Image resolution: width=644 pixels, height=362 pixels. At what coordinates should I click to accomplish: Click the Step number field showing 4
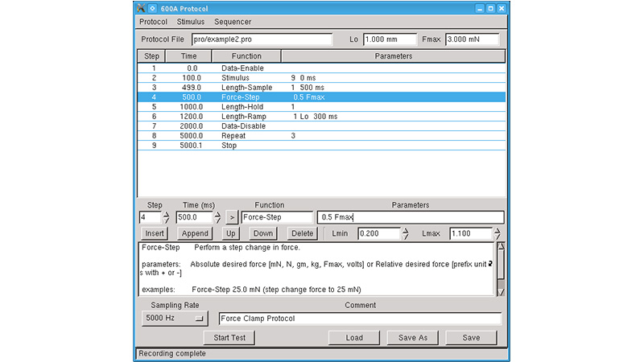pos(150,217)
